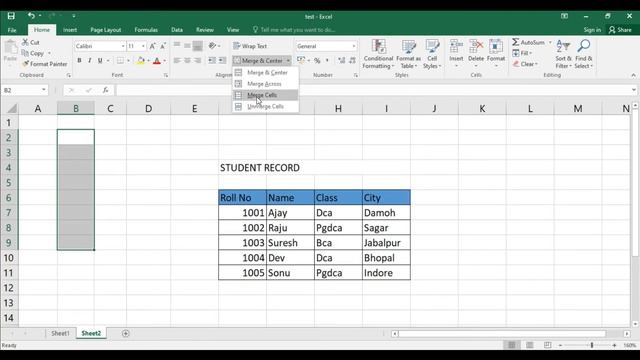Screen dimensions: 640x360
Task: Click the Undo arrow icon
Action: point(31,16)
